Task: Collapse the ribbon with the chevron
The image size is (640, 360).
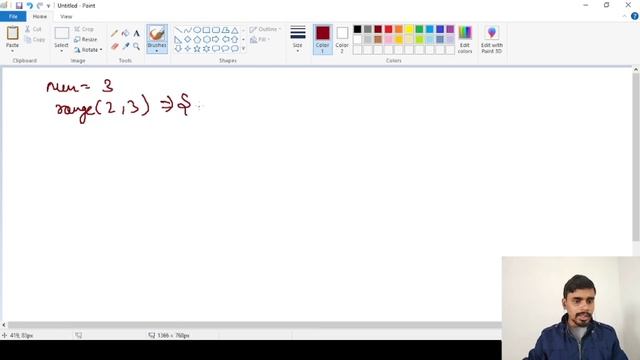Action: tap(624, 16)
